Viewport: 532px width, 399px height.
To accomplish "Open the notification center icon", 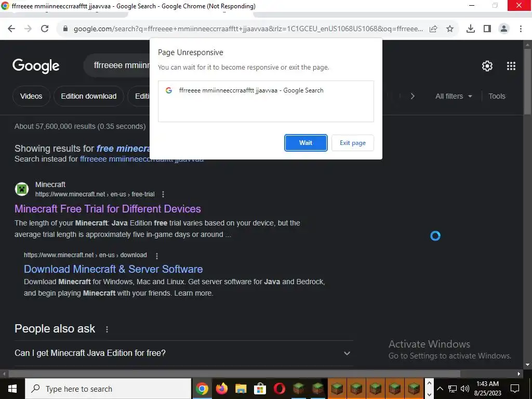I will (x=515, y=389).
